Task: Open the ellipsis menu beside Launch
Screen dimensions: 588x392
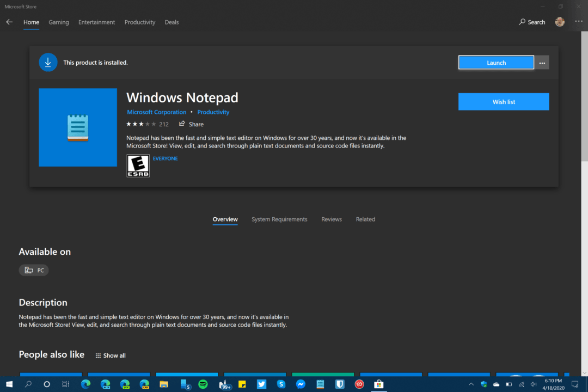Action: coord(542,62)
